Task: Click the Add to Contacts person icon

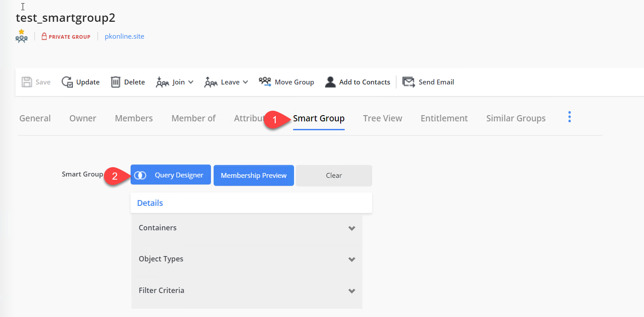Action: pyautogui.click(x=330, y=81)
